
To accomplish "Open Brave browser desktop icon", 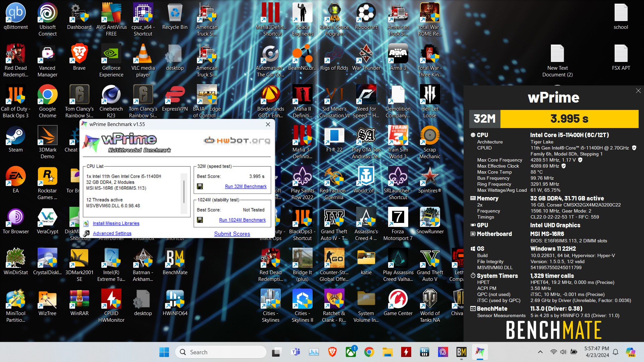I will pos(79,57).
